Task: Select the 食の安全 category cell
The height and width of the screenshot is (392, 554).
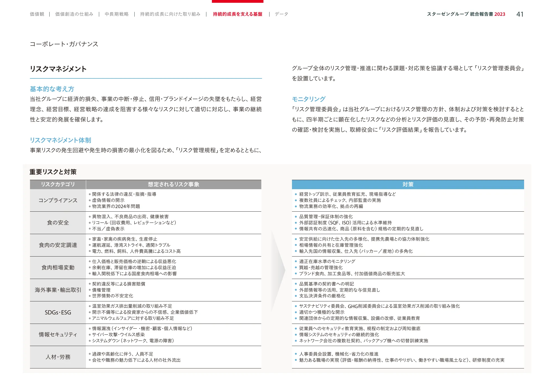Action: click(x=58, y=223)
